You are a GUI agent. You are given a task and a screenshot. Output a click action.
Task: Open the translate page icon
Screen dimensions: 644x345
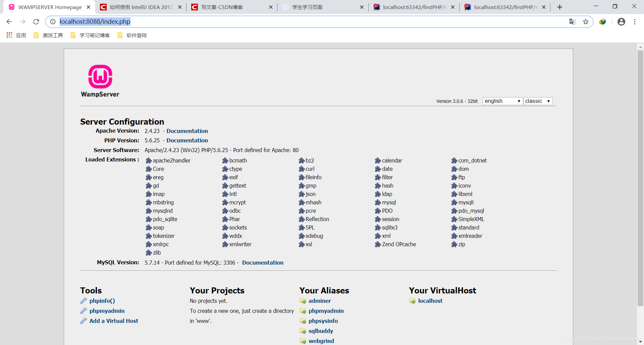tap(572, 21)
